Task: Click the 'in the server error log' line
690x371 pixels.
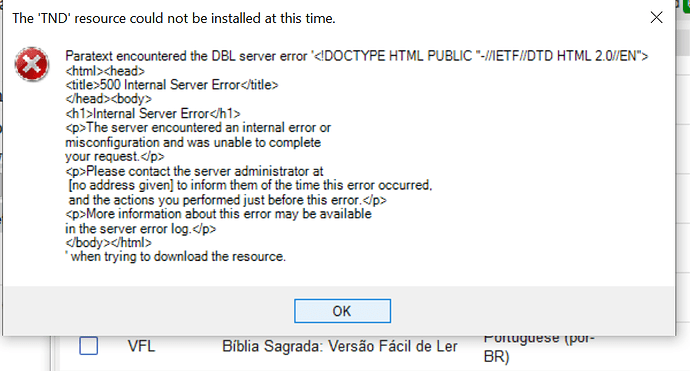Action: [140, 229]
